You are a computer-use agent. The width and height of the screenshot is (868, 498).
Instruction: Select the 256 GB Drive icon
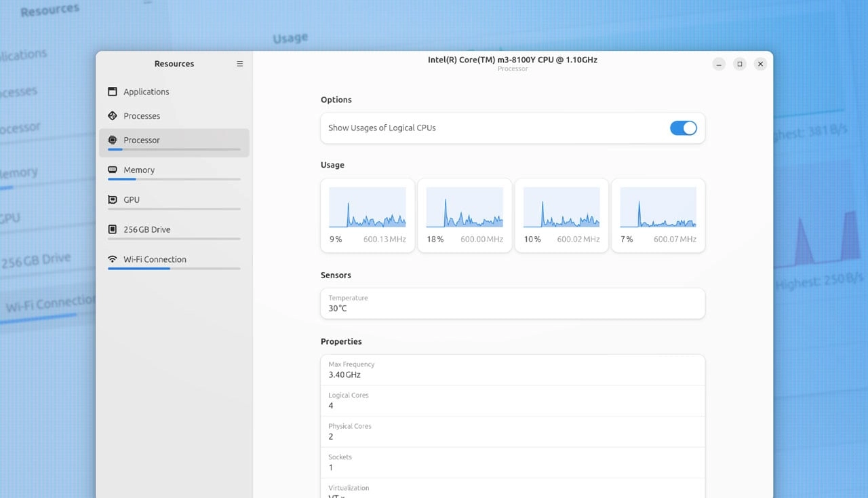click(112, 229)
